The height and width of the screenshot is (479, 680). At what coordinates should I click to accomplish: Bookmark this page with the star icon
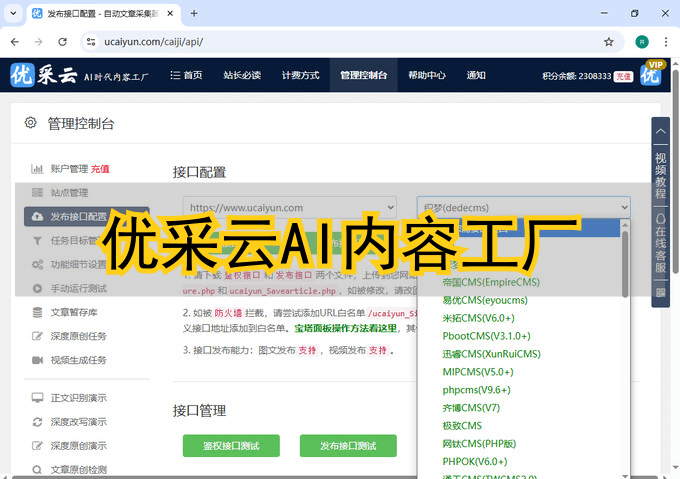point(608,42)
